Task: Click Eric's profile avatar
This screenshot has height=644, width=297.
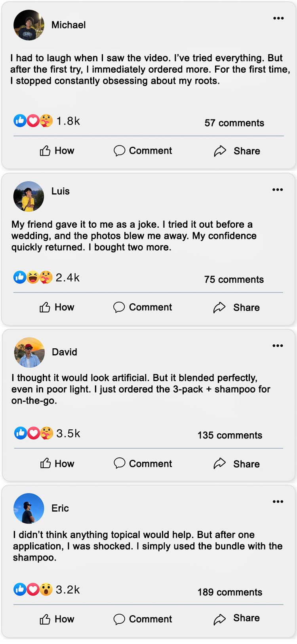Action: click(x=29, y=508)
